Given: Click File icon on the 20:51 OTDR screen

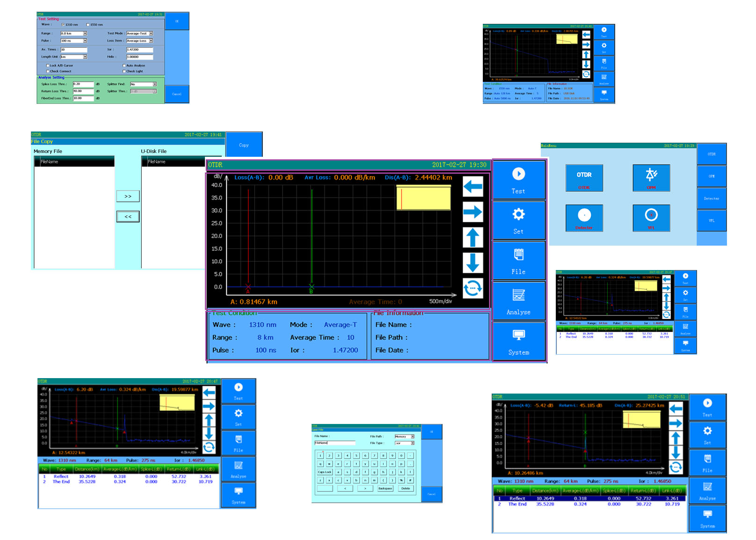Looking at the screenshot, I should (707, 462).
